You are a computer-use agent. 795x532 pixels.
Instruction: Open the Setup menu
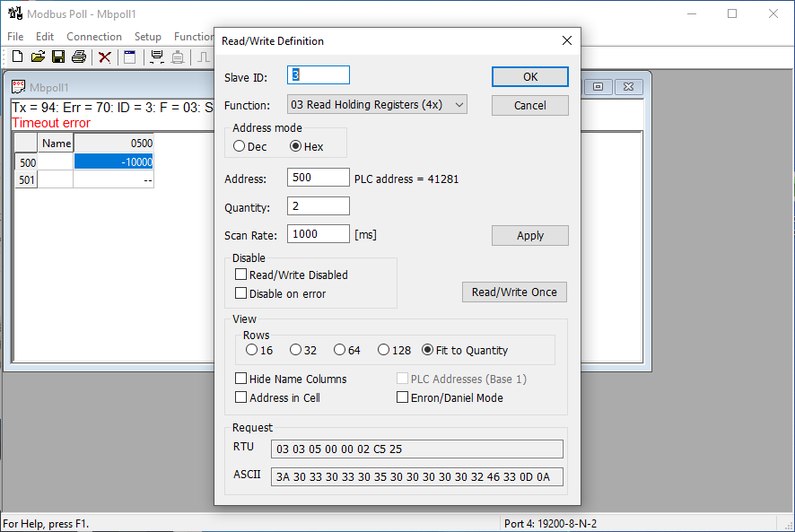coord(148,37)
